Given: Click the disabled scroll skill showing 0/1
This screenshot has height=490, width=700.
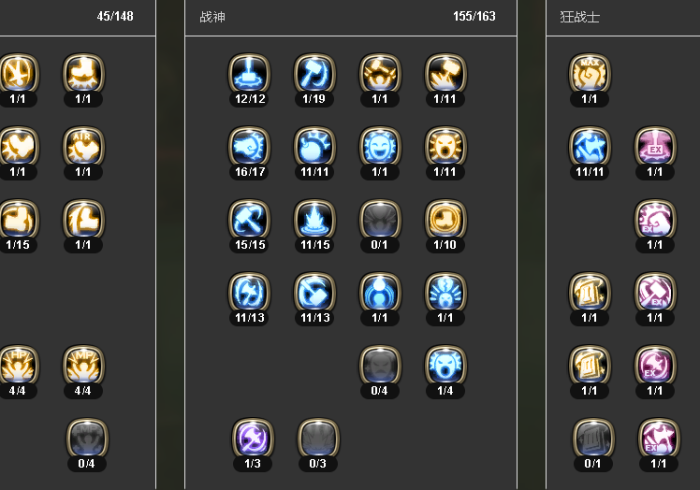Looking at the screenshot, I should [x=593, y=438].
